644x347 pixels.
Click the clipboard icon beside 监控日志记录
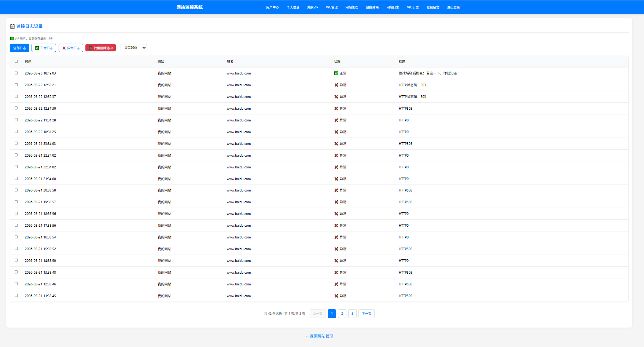pos(12,26)
